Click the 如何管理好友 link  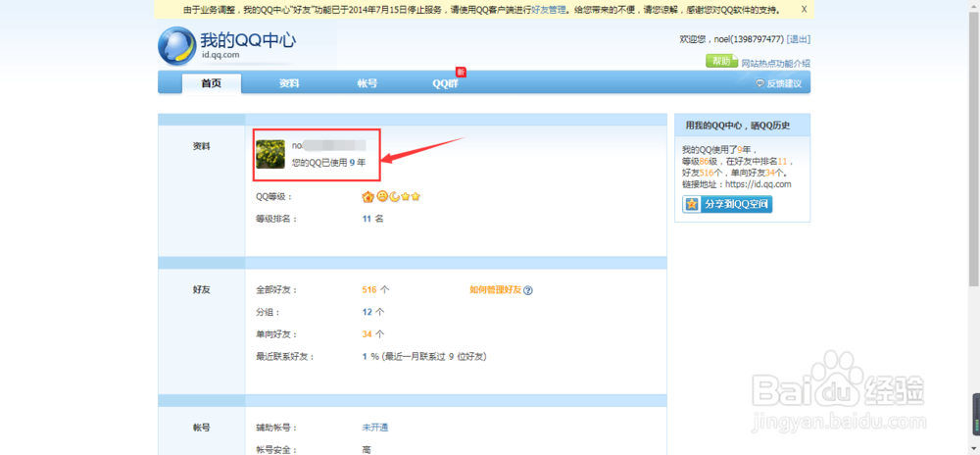pos(495,290)
